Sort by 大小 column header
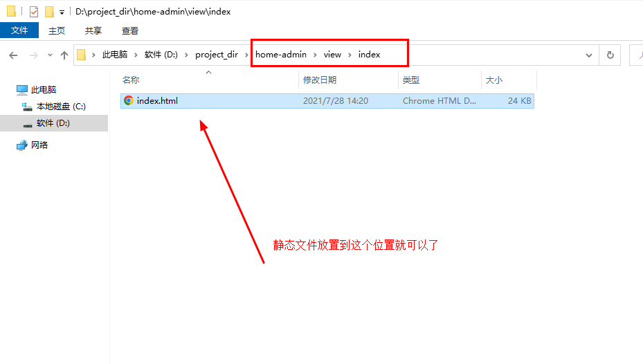Screen dimensions: 643x364 click(493, 80)
